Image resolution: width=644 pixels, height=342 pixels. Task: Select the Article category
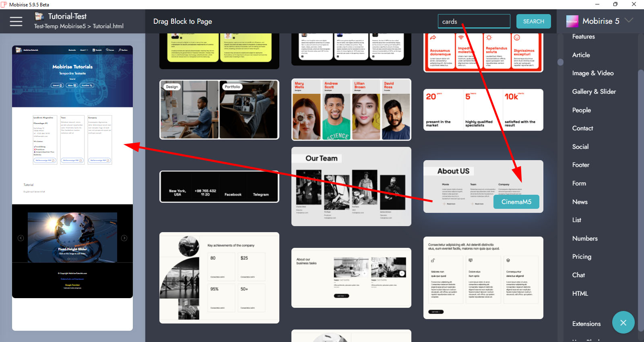[x=581, y=55]
